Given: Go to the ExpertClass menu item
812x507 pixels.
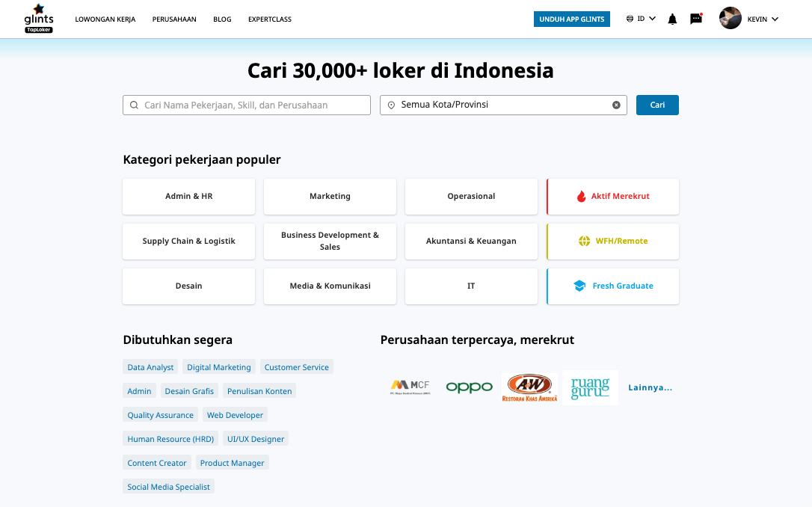Looking at the screenshot, I should pyautogui.click(x=270, y=19).
